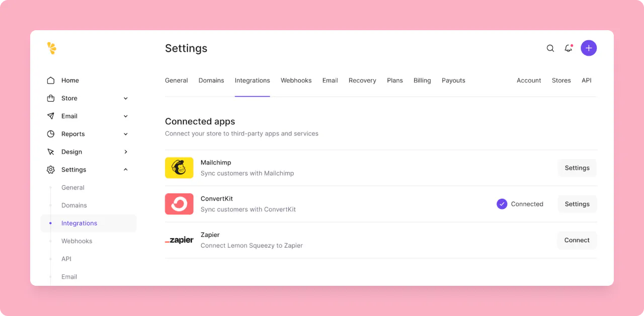
Task: Open the Billing tab
Action: click(x=422, y=80)
